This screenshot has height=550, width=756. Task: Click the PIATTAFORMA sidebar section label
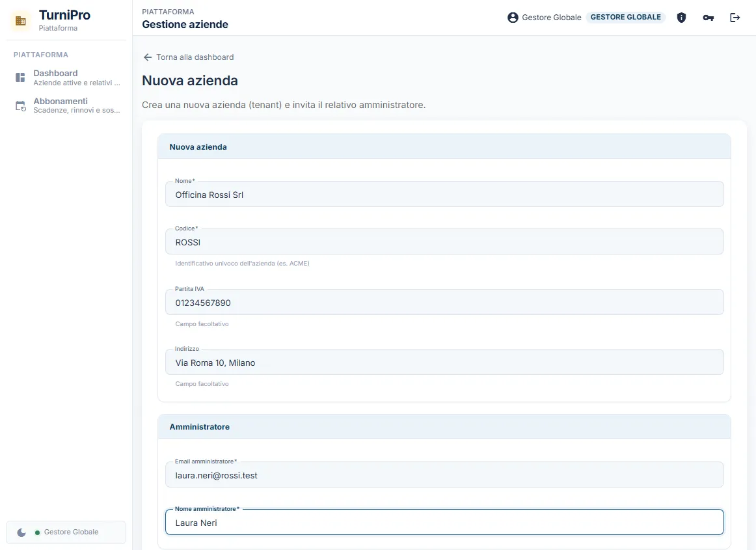point(41,55)
